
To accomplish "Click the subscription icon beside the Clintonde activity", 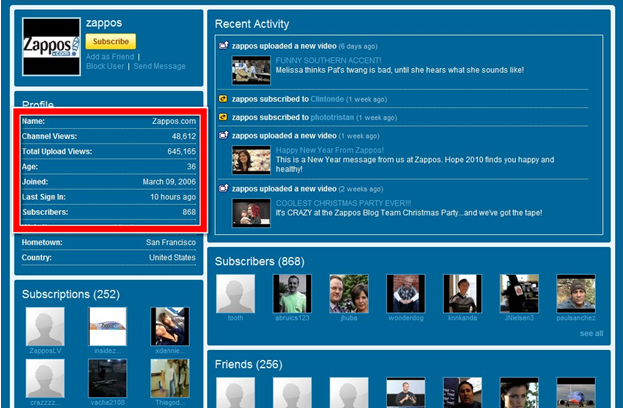I will point(223,99).
